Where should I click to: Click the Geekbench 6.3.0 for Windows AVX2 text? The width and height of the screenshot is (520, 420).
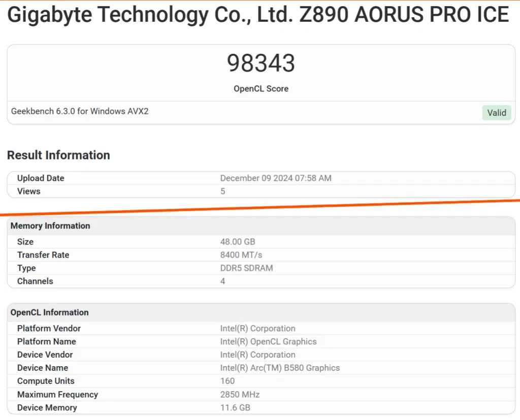click(80, 111)
